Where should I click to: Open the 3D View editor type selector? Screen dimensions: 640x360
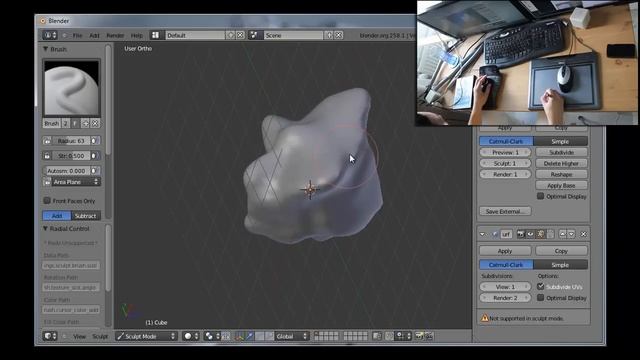[49, 336]
